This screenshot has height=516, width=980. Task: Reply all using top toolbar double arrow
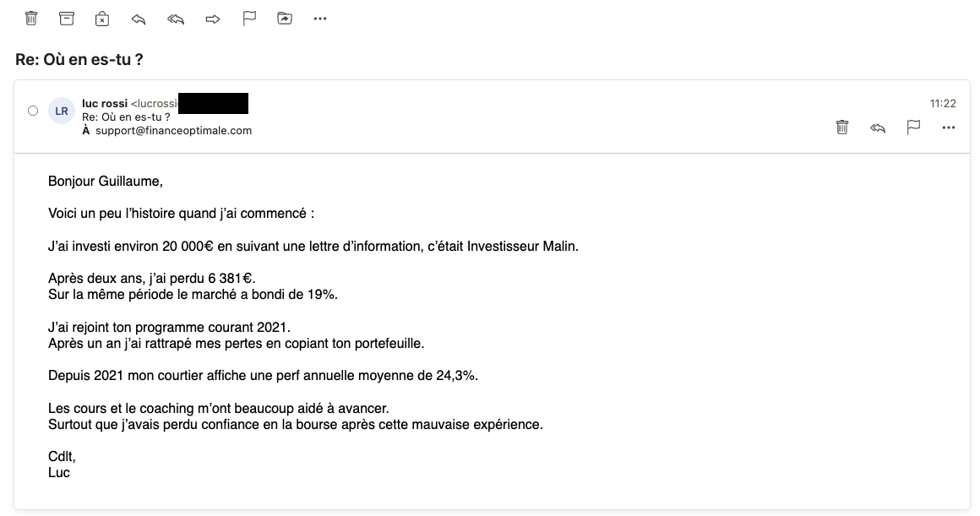176,19
